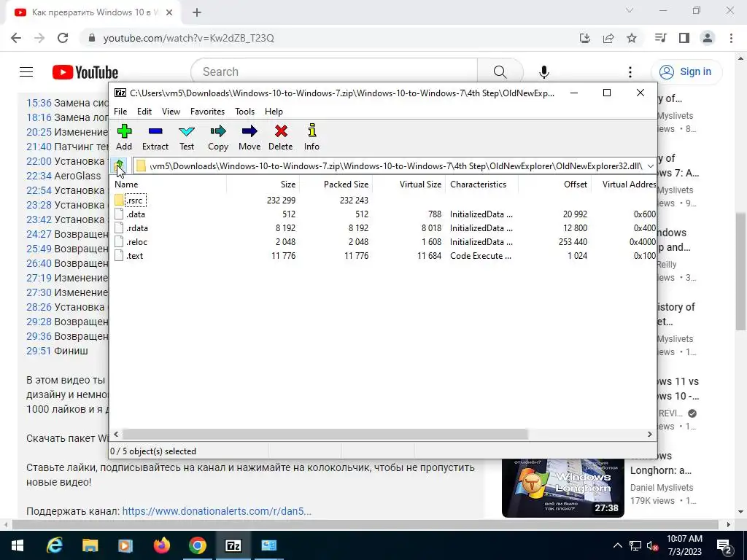Image resolution: width=747 pixels, height=560 pixels.
Task: Open the .rsrc folder icon
Action: pos(119,200)
